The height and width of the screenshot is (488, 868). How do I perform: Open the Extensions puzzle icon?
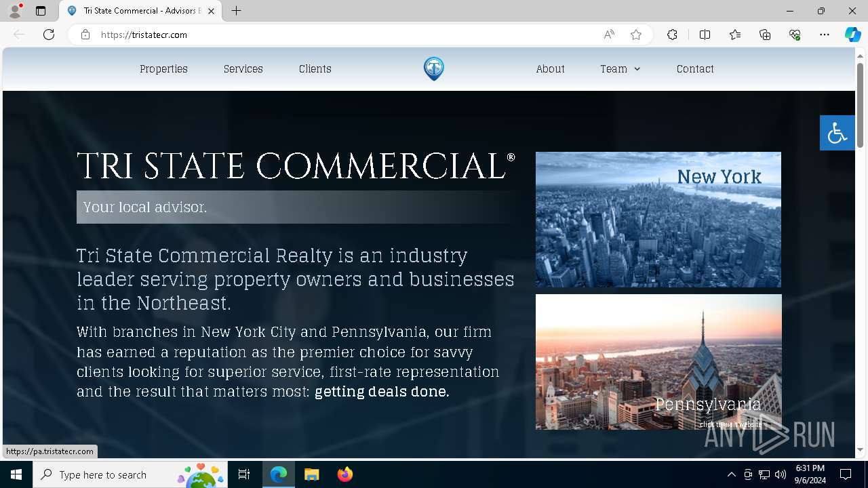[x=672, y=35]
